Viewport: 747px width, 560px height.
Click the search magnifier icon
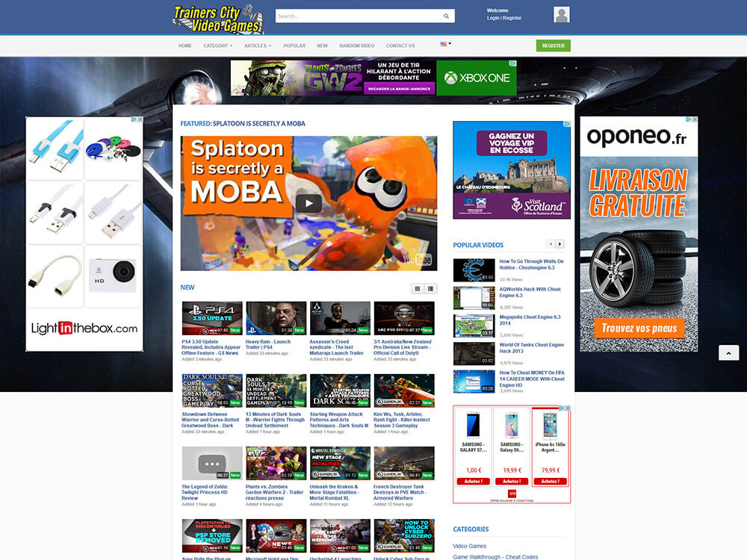point(447,16)
